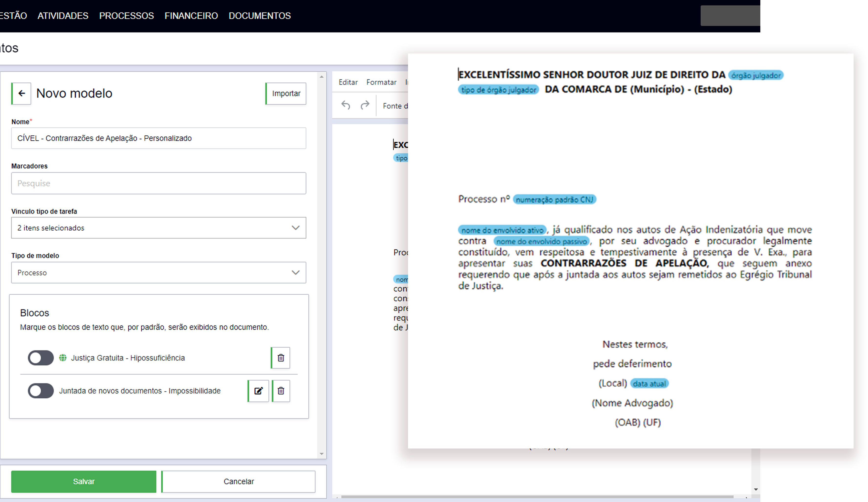Delete the Justiça Gratuita - Hipossuficiência block
Viewport: 868px width, 502px height.
pos(281,358)
